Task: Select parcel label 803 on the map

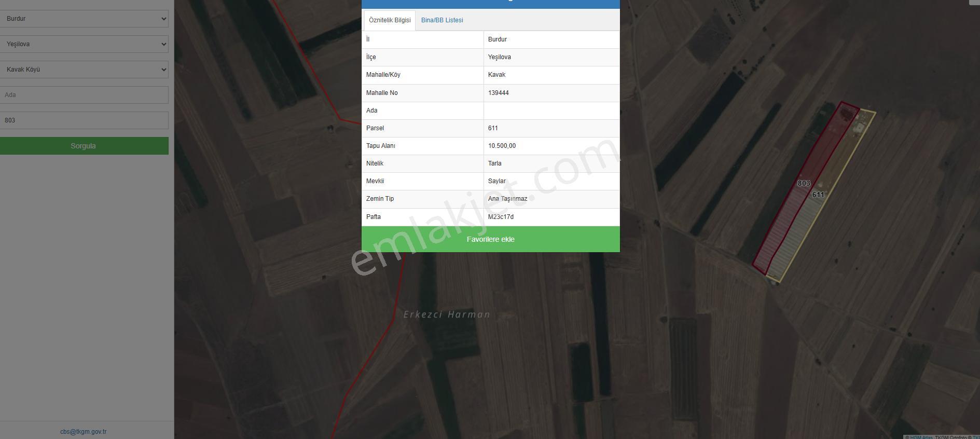Action: pyautogui.click(x=804, y=183)
